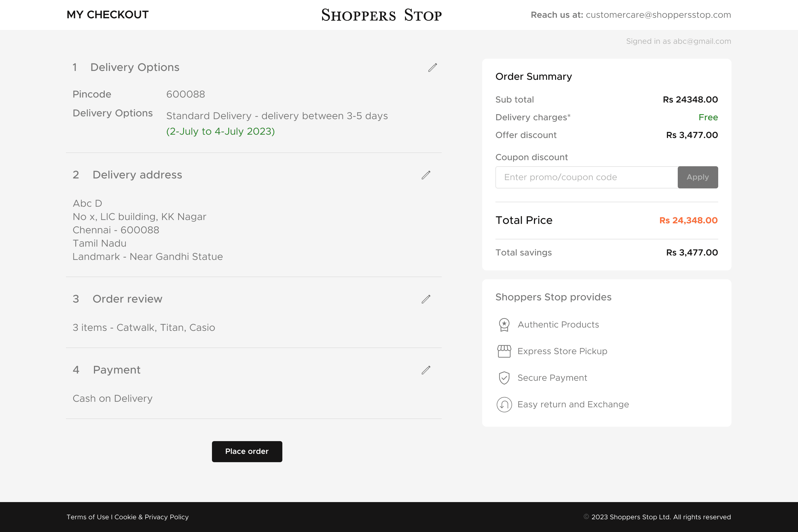Screen dimensions: 798x532
Task: Click the Coupon discount label
Action: pyautogui.click(x=532, y=157)
